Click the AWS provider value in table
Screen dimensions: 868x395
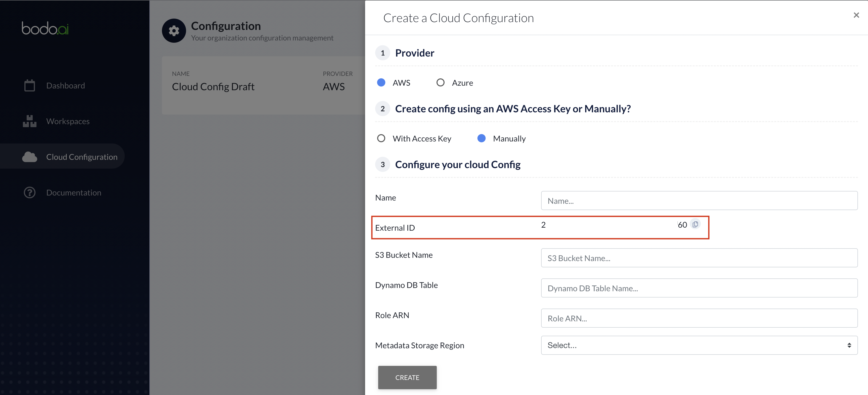334,86
